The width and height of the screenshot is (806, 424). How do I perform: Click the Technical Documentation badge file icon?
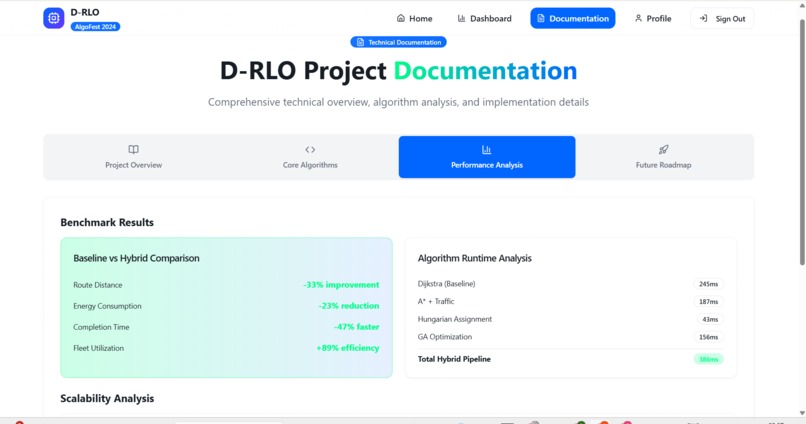[x=360, y=42]
